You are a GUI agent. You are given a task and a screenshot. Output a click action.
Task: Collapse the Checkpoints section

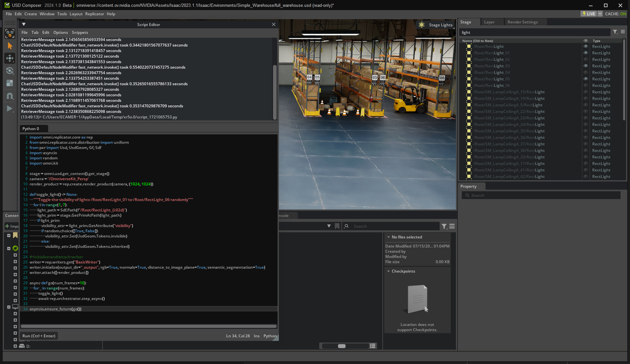(389, 271)
